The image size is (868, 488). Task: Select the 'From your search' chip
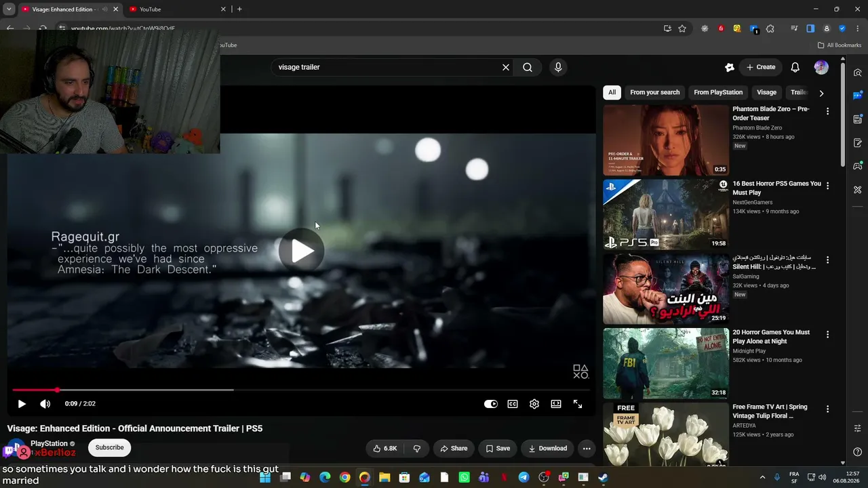[x=654, y=92]
